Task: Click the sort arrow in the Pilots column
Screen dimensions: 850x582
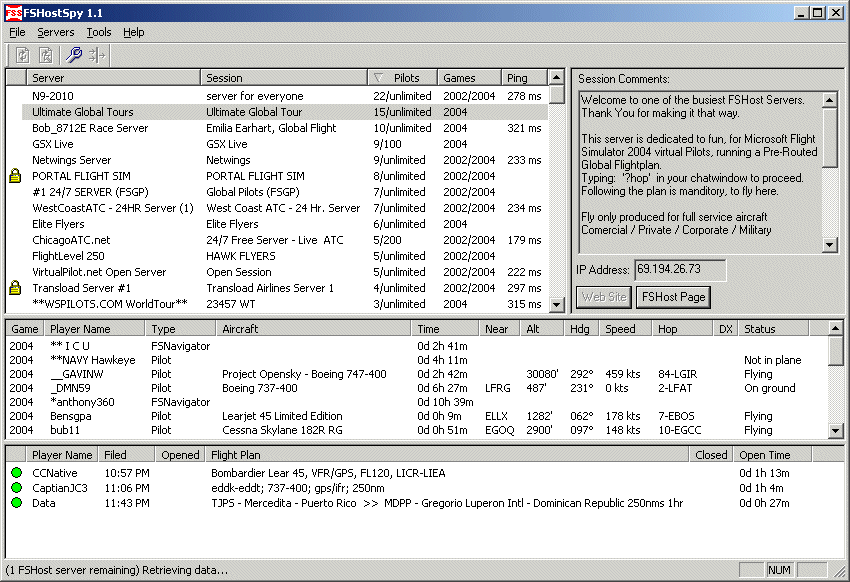Action: [378, 77]
